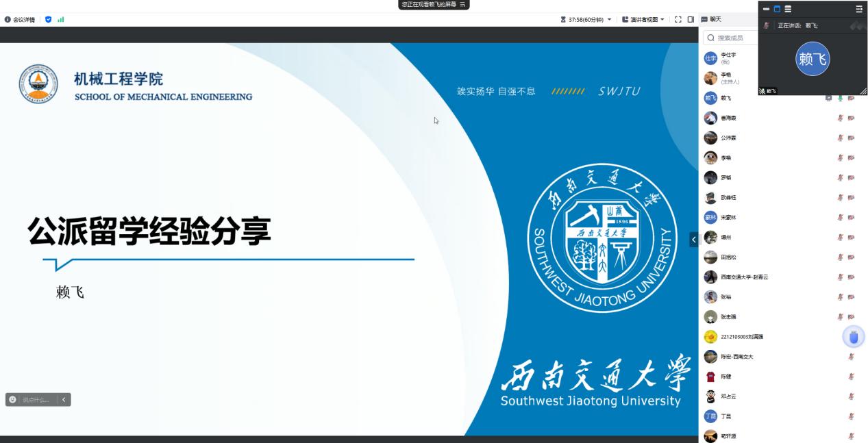This screenshot has width=868, height=443.
Task: Open the 聊天 chat tab
Action: coord(711,19)
